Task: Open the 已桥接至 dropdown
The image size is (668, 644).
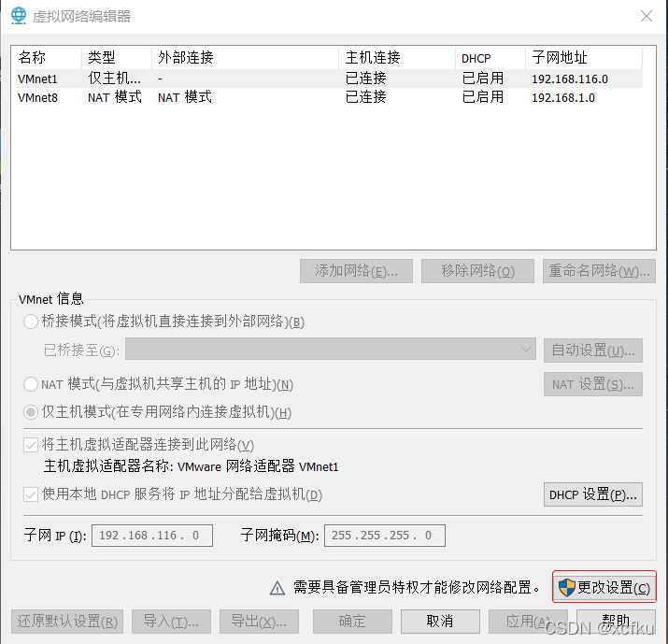Action: pos(331,349)
